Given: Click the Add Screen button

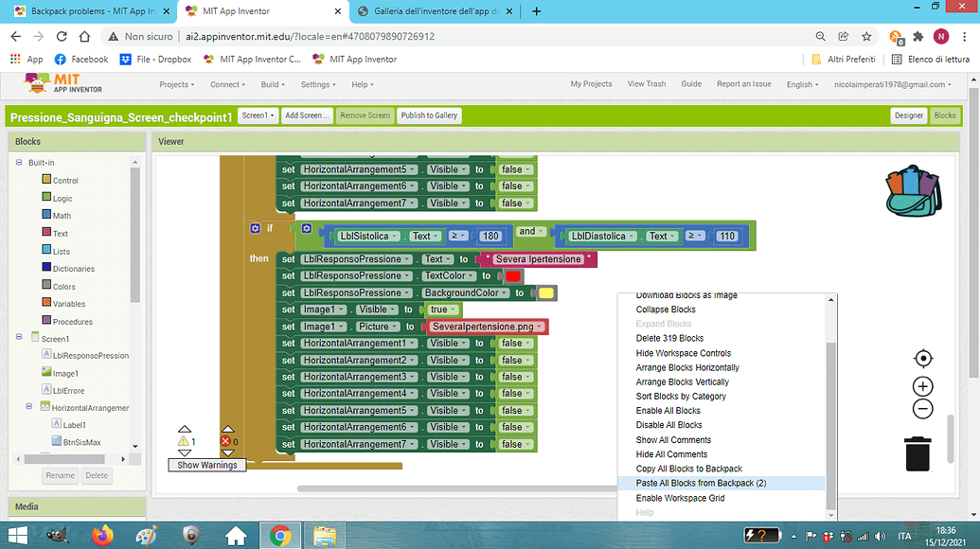Looking at the screenshot, I should (x=306, y=115).
